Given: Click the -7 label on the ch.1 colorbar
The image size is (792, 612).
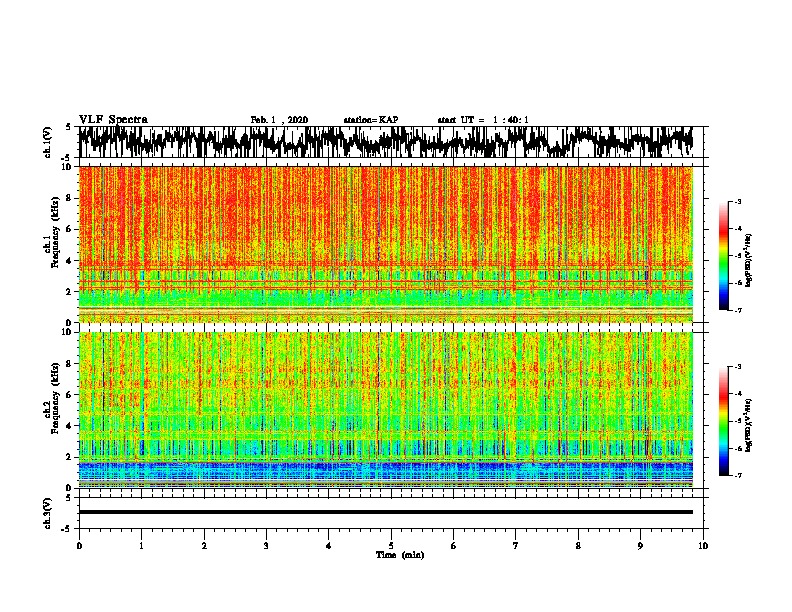Looking at the screenshot, I should coord(737,310).
